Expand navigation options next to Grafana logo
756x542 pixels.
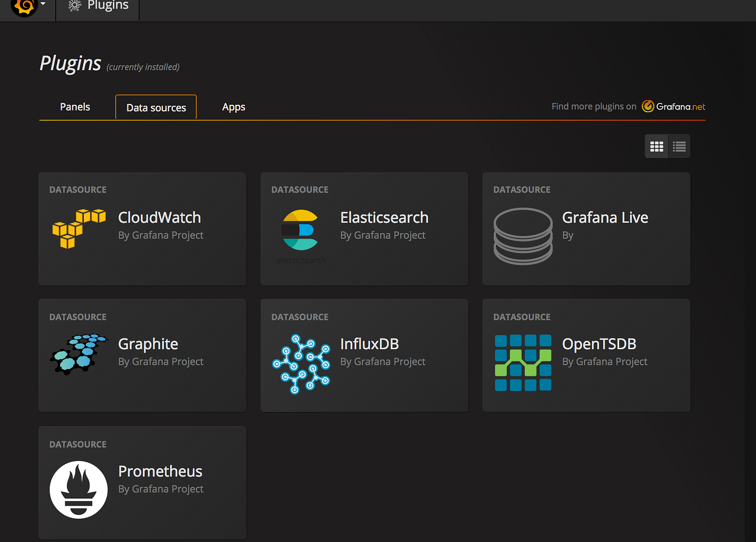[43, 4]
